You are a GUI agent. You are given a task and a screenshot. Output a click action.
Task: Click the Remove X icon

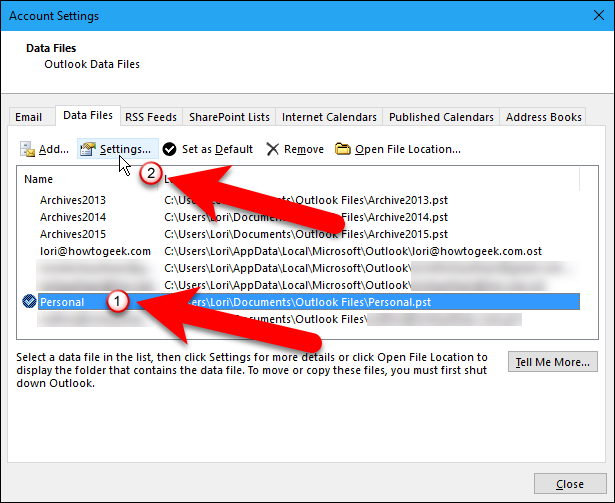point(272,149)
